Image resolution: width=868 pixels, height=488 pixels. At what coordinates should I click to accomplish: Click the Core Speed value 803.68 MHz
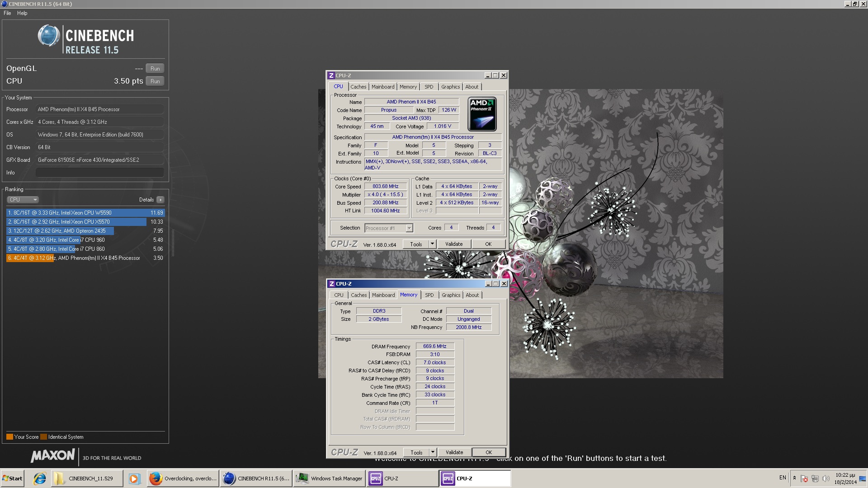click(x=386, y=187)
